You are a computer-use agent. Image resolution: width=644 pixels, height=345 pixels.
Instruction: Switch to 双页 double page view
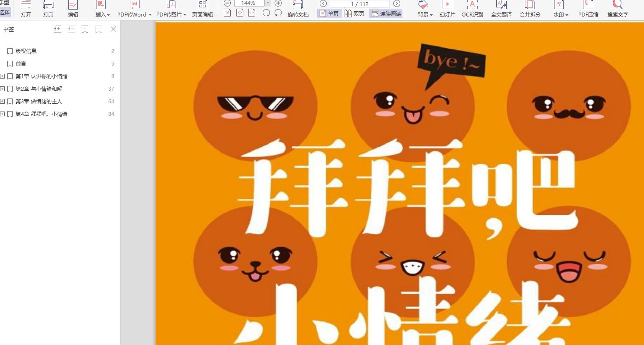click(x=354, y=13)
